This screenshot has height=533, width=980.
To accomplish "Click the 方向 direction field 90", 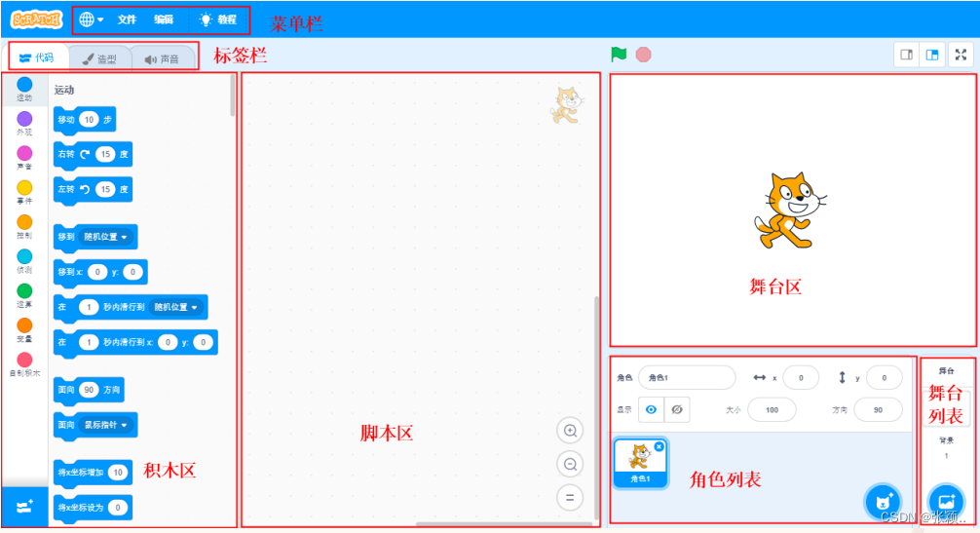I will (x=878, y=410).
